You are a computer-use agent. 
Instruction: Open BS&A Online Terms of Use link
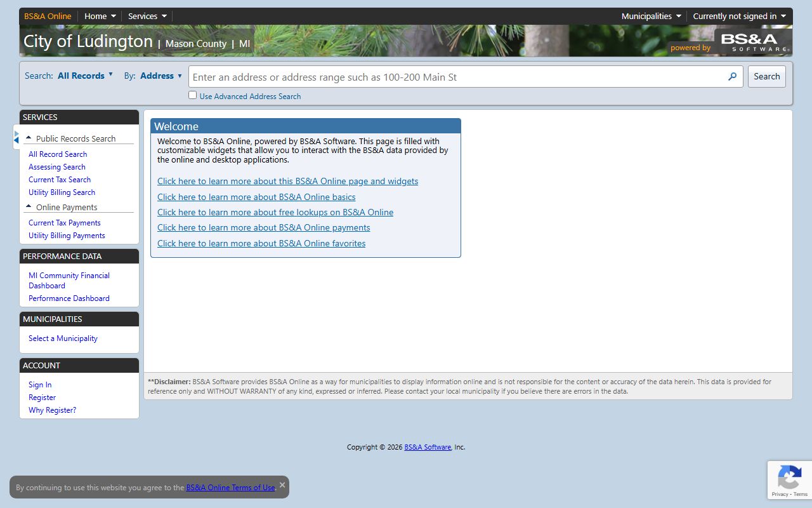[x=230, y=488]
